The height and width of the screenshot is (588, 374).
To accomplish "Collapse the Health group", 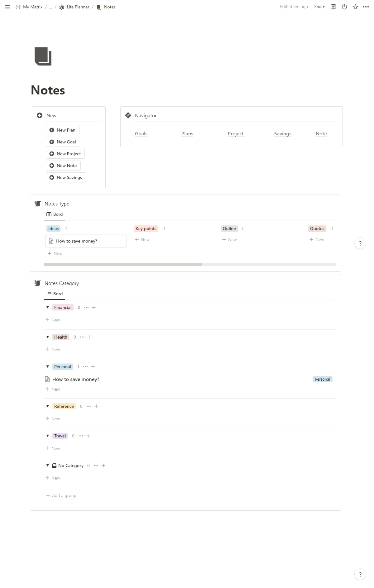I will click(x=48, y=337).
